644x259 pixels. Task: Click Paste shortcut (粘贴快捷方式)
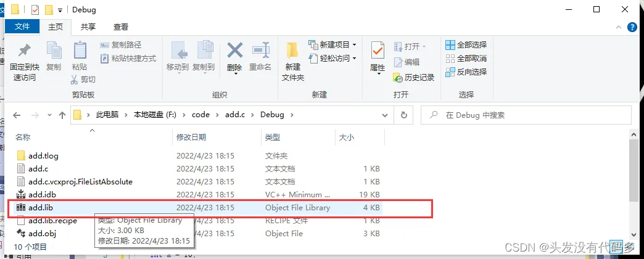128,59
